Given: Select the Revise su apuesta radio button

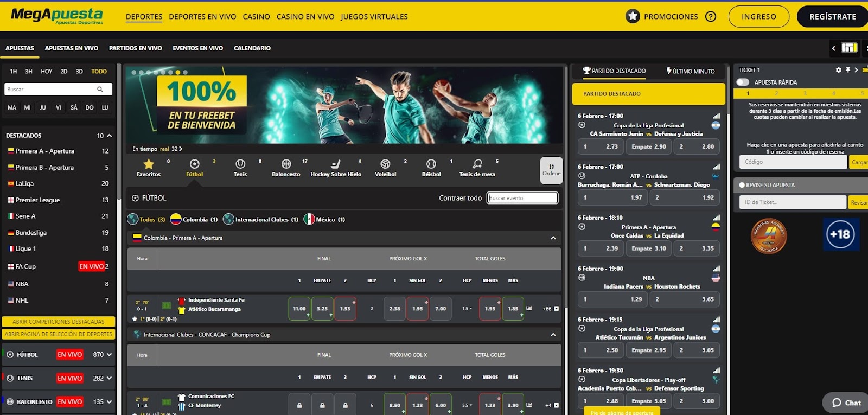Looking at the screenshot, I should pyautogui.click(x=742, y=185).
